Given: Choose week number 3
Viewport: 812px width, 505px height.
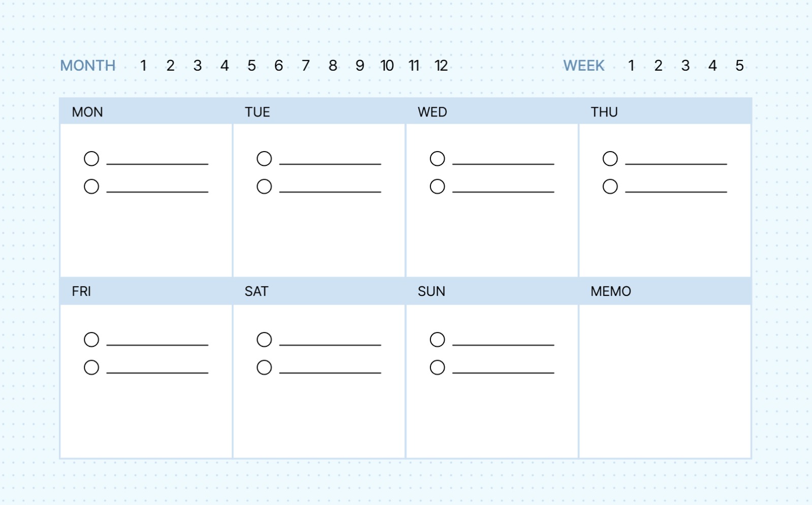Looking at the screenshot, I should 685,66.
